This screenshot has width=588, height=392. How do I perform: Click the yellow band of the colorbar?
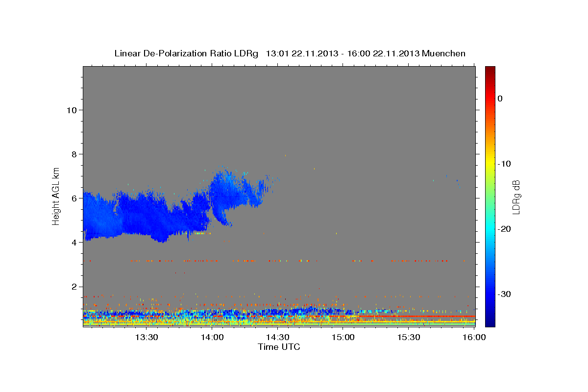pos(490,162)
